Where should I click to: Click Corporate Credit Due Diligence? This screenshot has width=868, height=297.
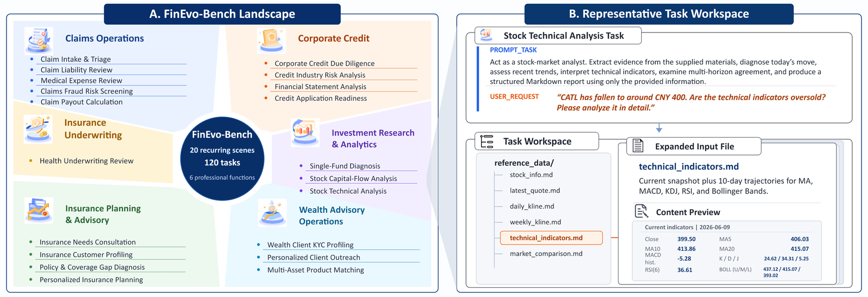click(324, 63)
